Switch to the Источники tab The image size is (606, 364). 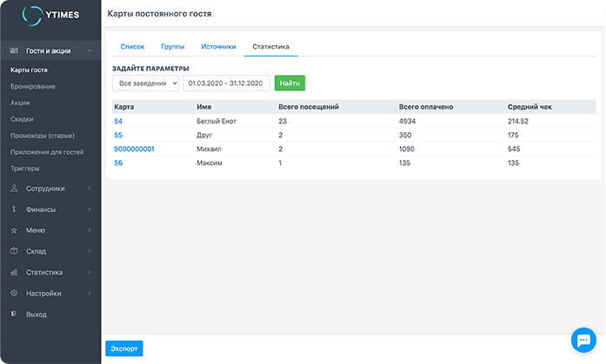pos(217,46)
